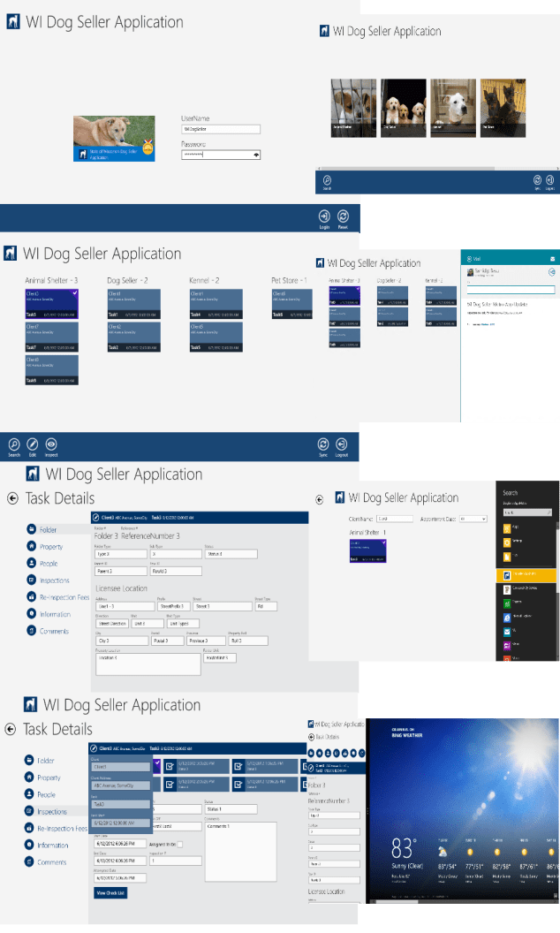Image resolution: width=560 pixels, height=933 pixels.
Task: Toggle password reveal icon in Password field
Action: (x=256, y=155)
